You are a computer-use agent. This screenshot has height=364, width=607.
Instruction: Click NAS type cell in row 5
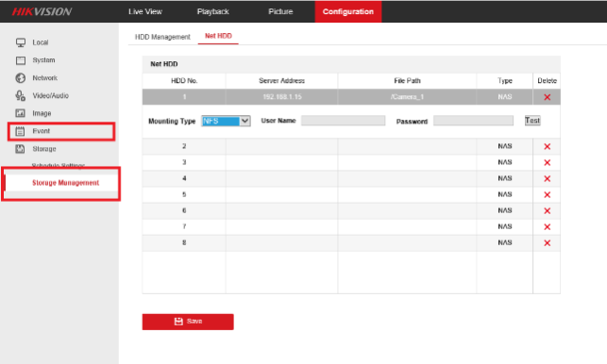click(x=505, y=194)
